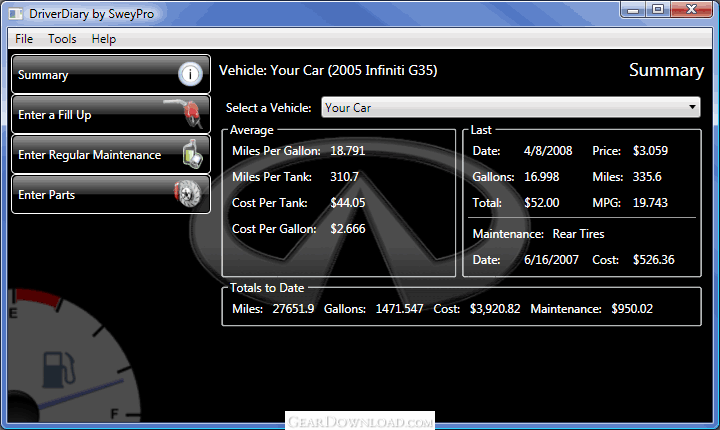Click total gallons value 1471.547
Image resolution: width=720 pixels, height=430 pixels.
tap(399, 309)
